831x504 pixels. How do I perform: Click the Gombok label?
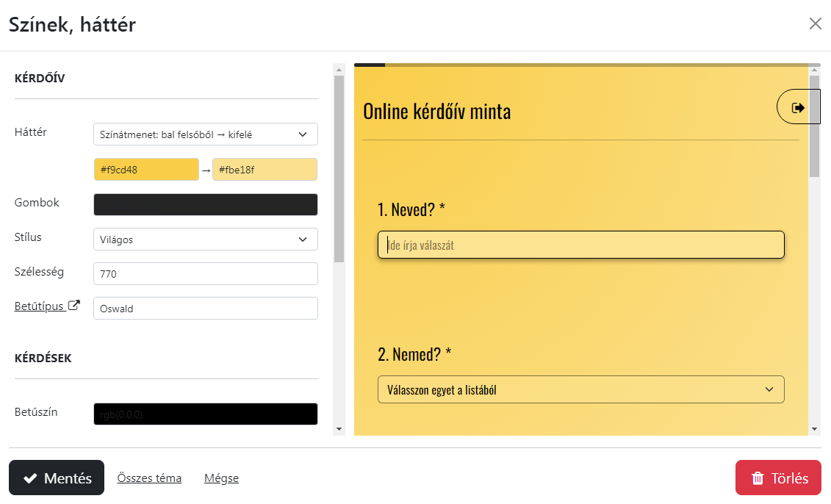coord(37,203)
